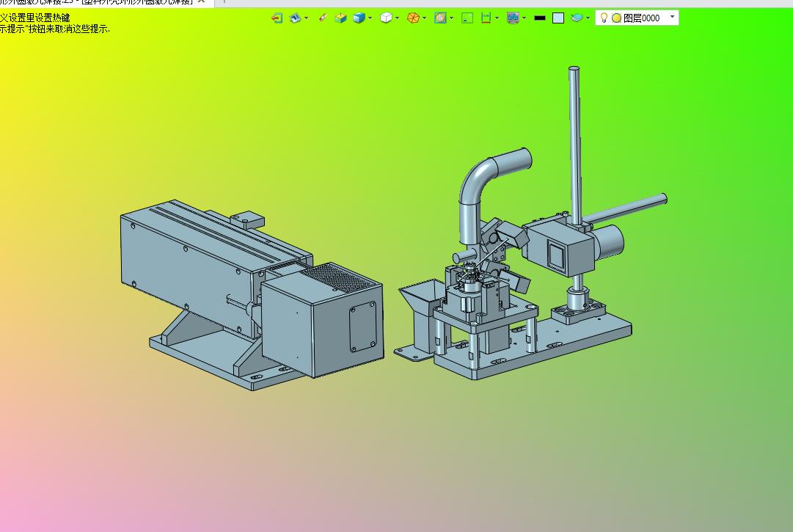Click the exit icon with red arrow

point(276,18)
